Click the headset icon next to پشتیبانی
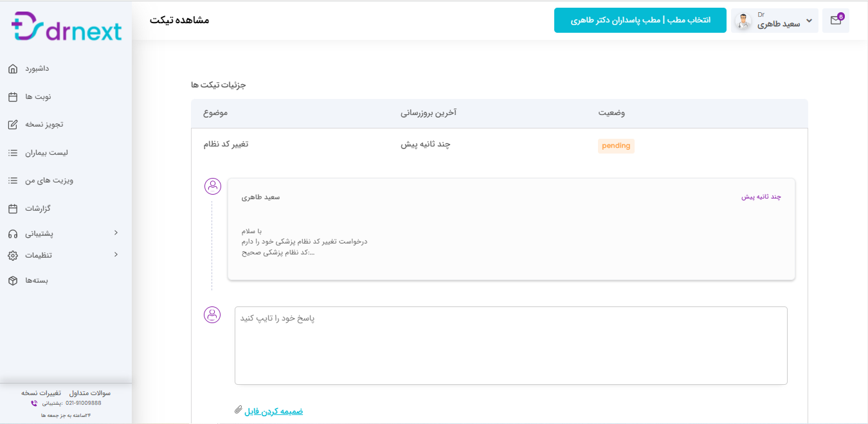 13,234
